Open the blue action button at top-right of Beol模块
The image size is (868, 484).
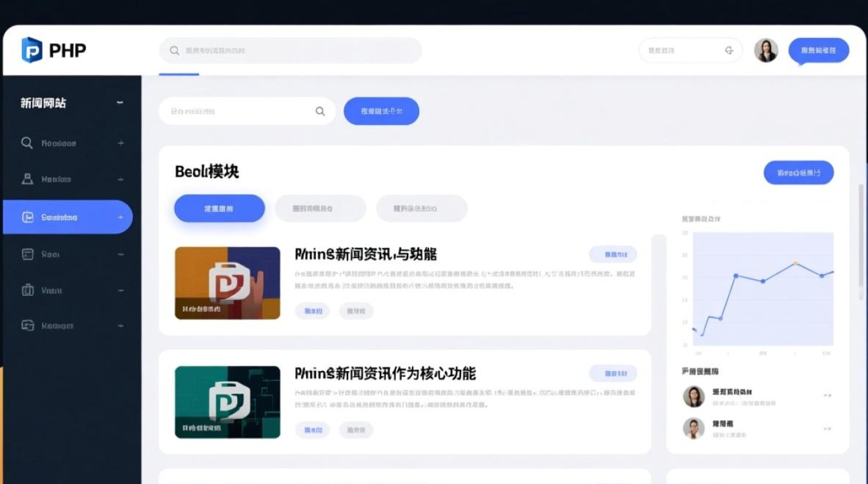click(x=799, y=173)
